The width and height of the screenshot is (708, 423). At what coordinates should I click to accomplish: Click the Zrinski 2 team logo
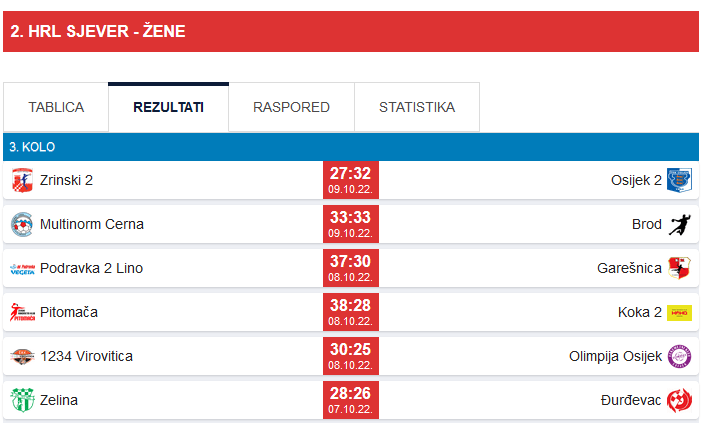pyautogui.click(x=22, y=180)
